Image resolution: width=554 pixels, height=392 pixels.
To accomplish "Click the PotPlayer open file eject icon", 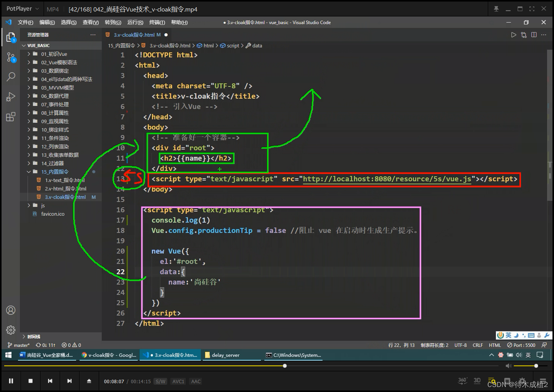I will [x=89, y=381].
